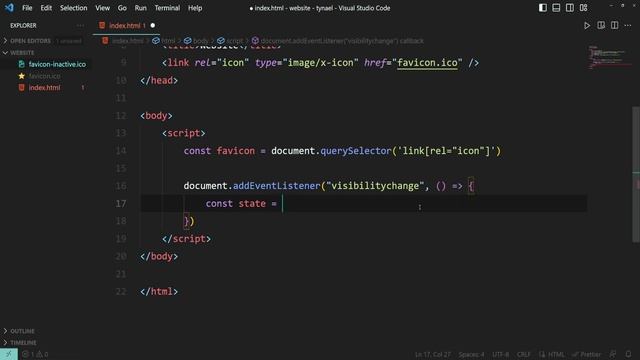Click the editor vertical scrollbar

(636, 173)
